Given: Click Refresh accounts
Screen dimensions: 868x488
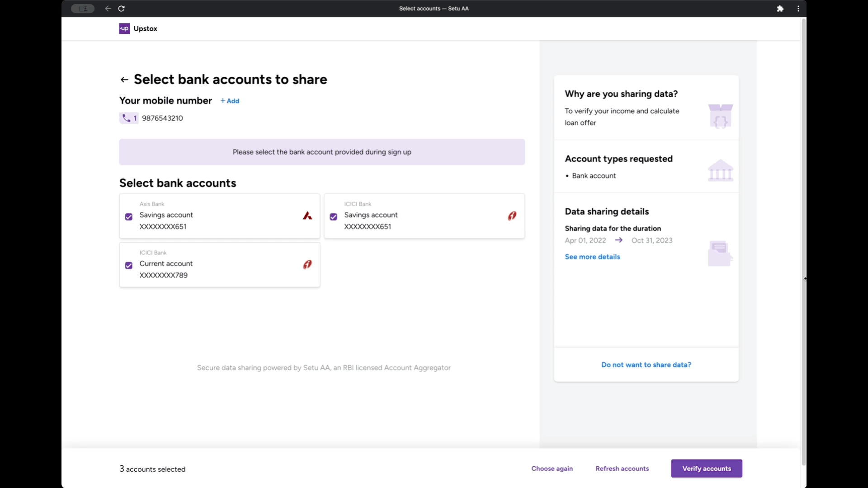Looking at the screenshot, I should pyautogui.click(x=622, y=469).
